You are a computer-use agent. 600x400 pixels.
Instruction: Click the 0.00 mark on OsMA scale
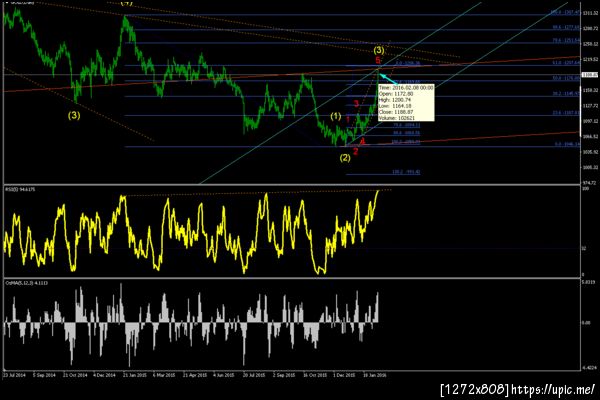[586, 323]
